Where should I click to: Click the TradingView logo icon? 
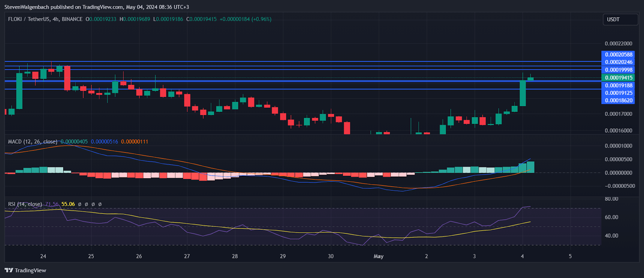pos(9,270)
